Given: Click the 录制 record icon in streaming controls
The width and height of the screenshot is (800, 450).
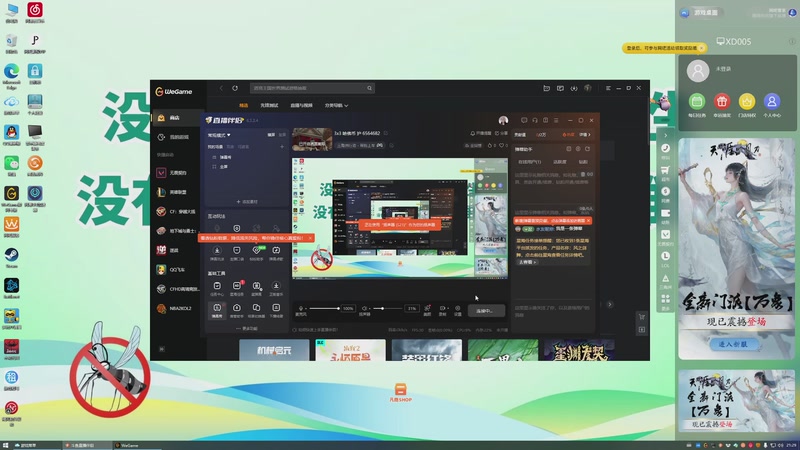Looking at the screenshot, I should point(442,310).
